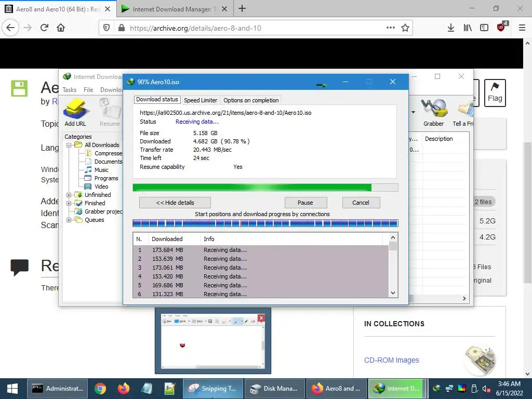Screen dimensions: 532x399
Task: Open Disk Management from the taskbar
Action: click(274, 389)
